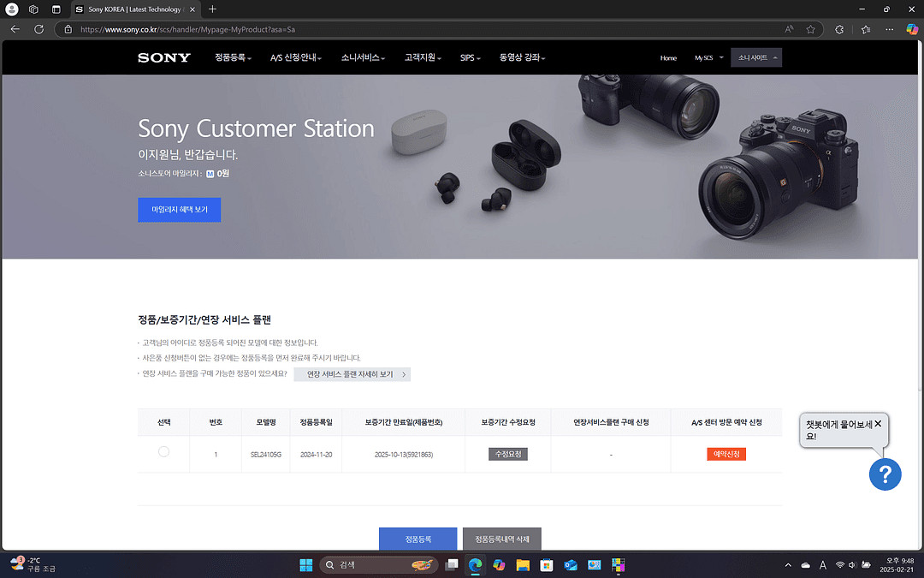Open the Edge profile avatar icon

pyautogui.click(x=12, y=9)
